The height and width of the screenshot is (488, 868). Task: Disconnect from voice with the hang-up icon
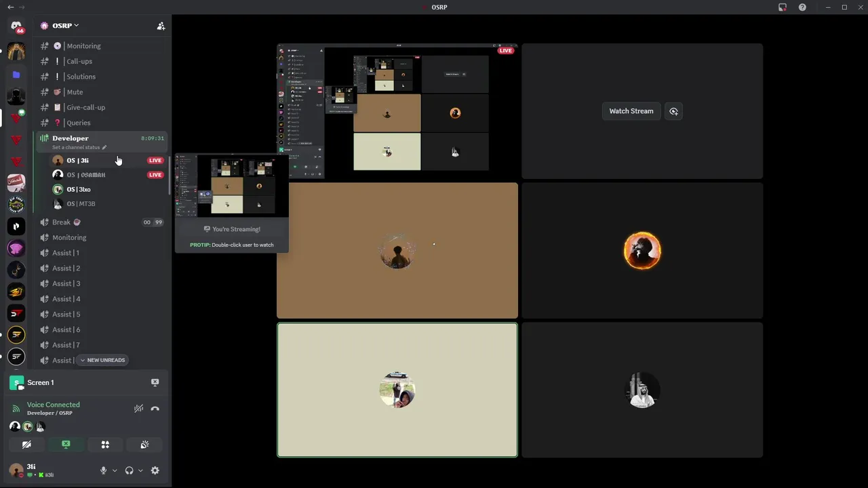(x=155, y=409)
